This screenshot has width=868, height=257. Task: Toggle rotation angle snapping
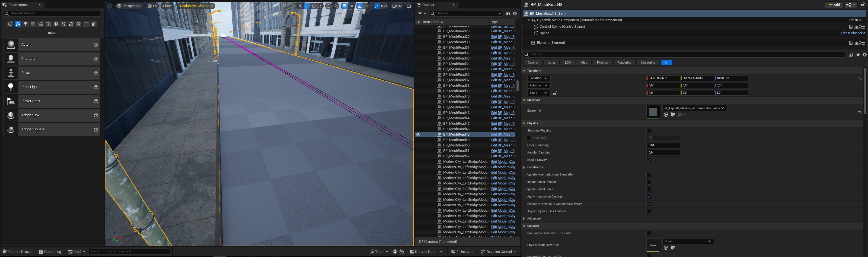point(359,6)
